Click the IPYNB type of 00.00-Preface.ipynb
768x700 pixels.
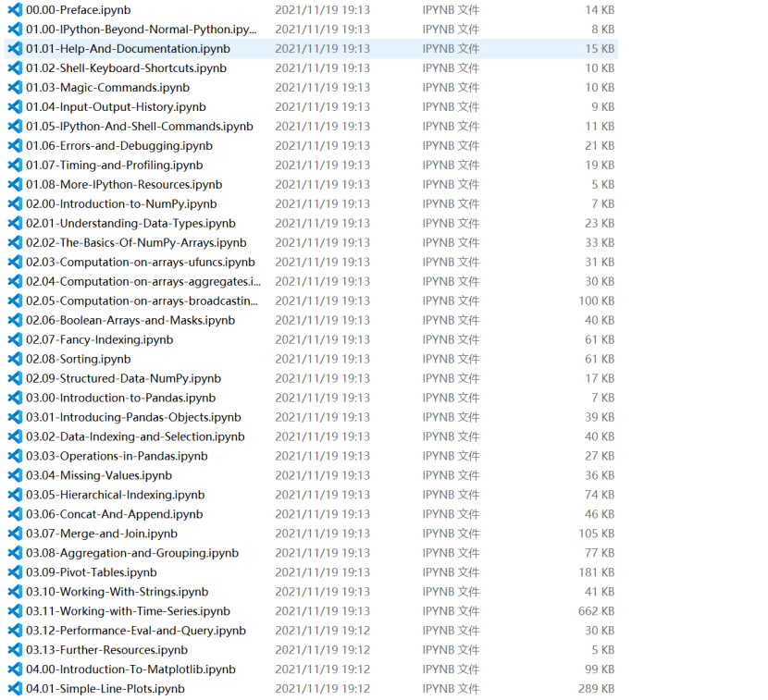[451, 10]
